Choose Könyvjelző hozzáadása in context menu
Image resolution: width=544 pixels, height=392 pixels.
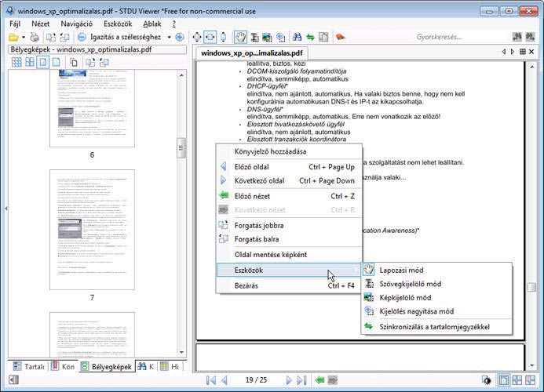pyautogui.click(x=289, y=151)
